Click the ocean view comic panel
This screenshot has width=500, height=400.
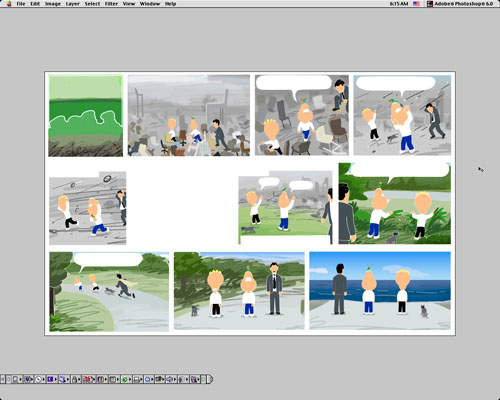(x=380, y=290)
